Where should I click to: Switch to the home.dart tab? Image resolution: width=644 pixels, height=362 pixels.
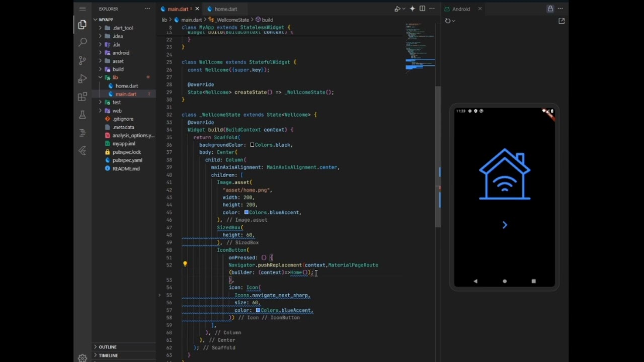(225, 9)
